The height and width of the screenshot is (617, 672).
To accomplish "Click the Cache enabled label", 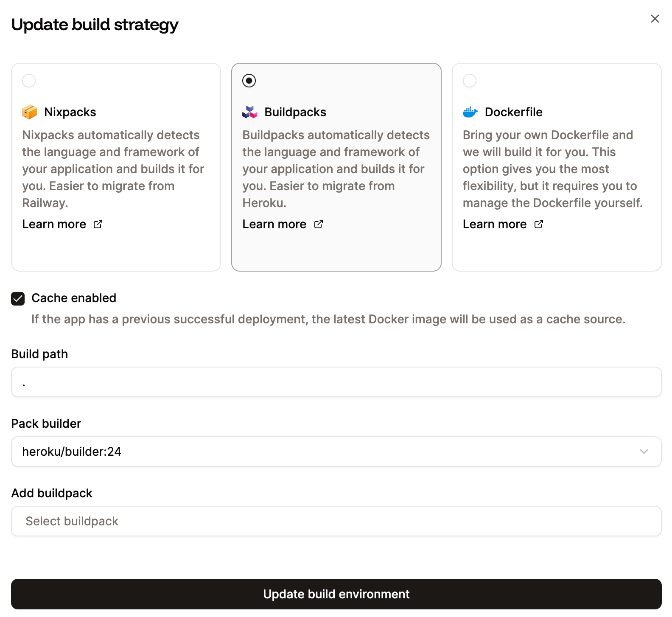I will pyautogui.click(x=74, y=298).
